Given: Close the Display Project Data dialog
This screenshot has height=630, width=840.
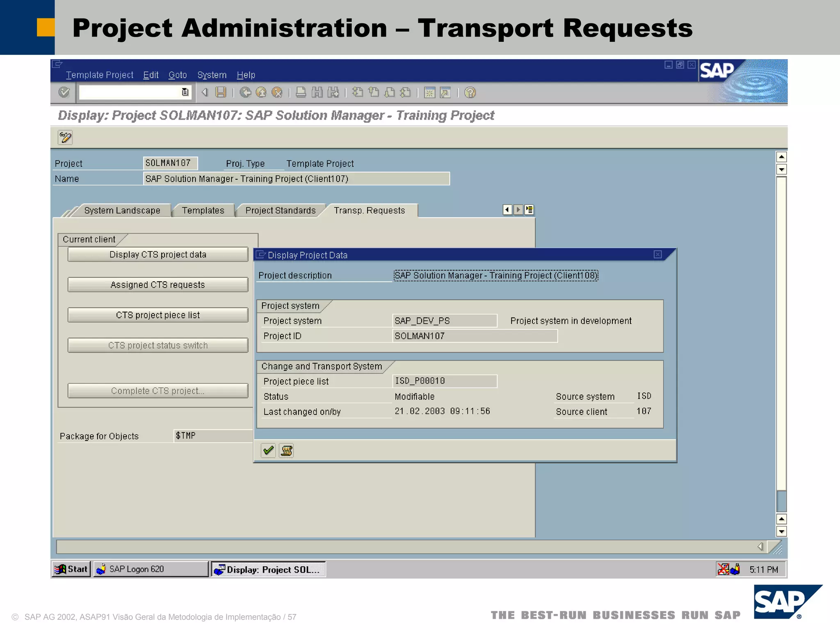Looking at the screenshot, I should [657, 255].
